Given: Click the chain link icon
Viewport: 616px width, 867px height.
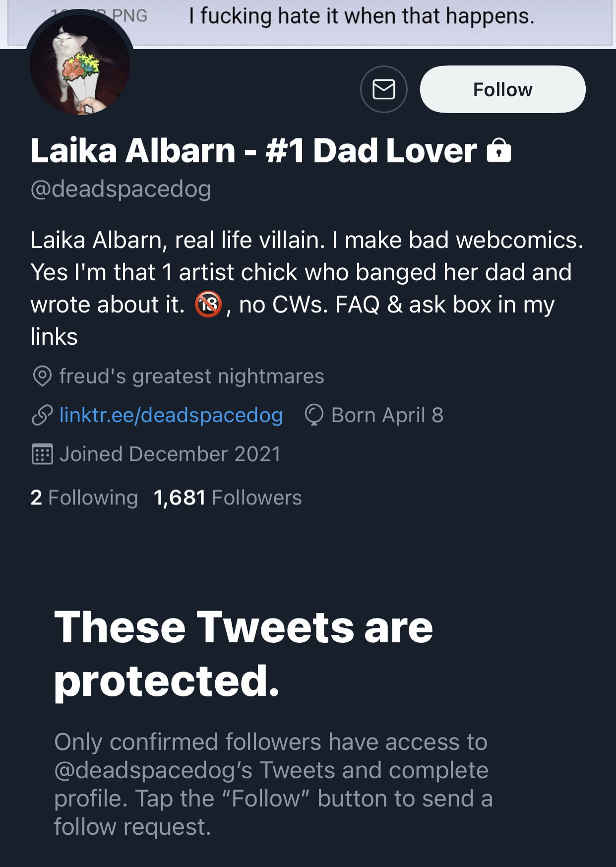Looking at the screenshot, I should [42, 415].
